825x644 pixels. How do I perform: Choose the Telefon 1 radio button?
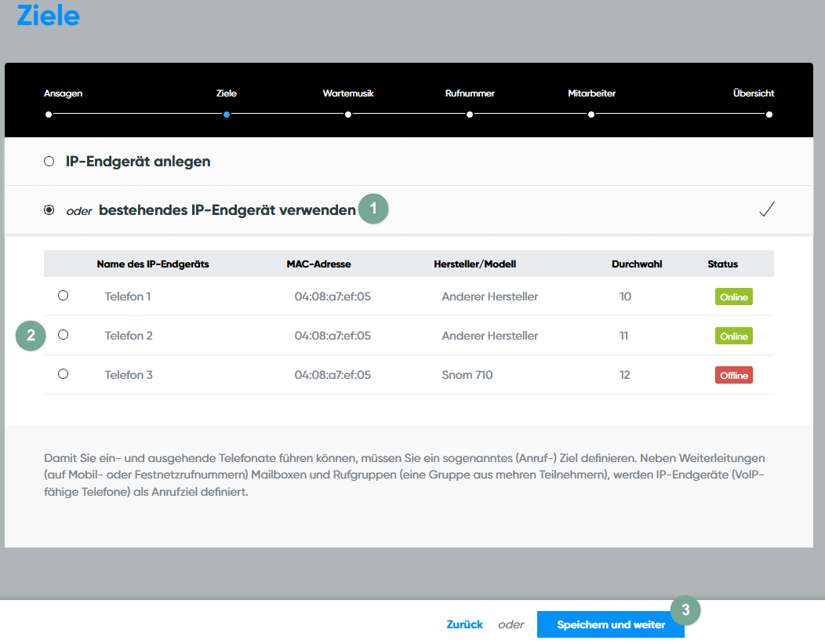tap(64, 296)
